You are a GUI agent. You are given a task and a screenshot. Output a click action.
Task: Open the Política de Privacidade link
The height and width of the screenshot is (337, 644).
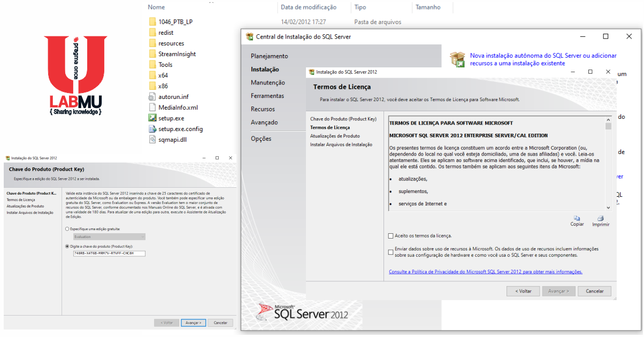point(486,272)
